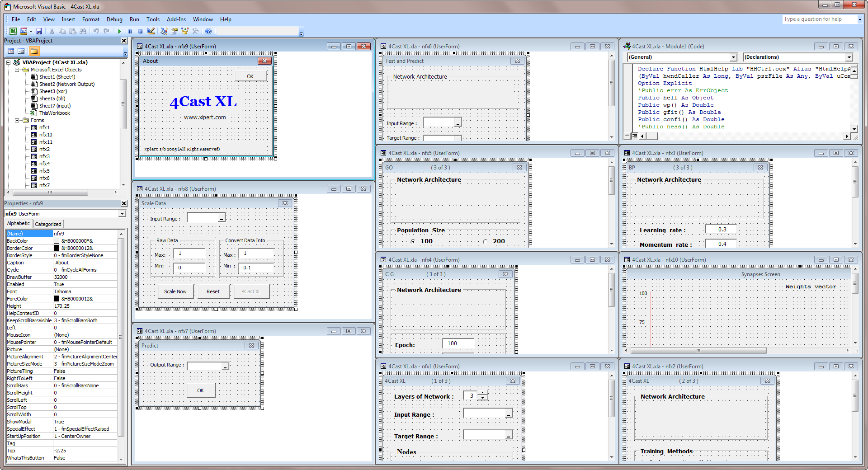Open the (General) object dropdown in Module1
The width and height of the screenshot is (868, 470).
pos(733,57)
